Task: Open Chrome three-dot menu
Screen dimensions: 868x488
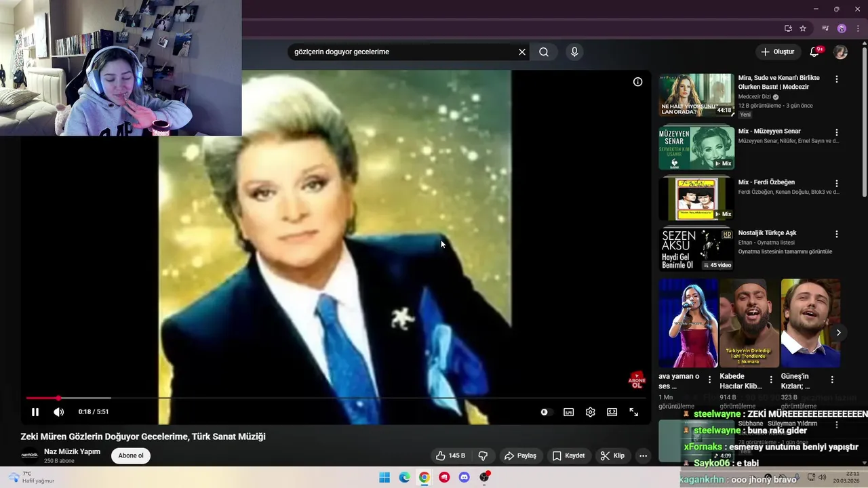Action: (858, 28)
